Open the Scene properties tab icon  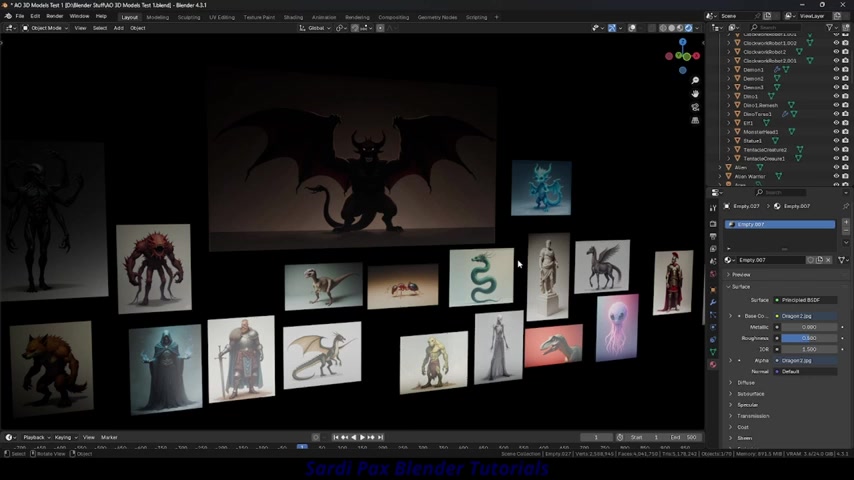point(713,262)
